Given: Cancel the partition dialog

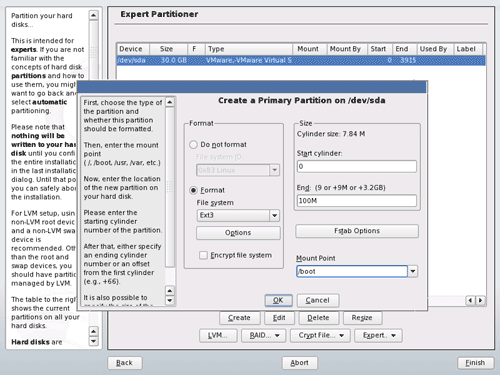Looking at the screenshot, I should 318,300.
